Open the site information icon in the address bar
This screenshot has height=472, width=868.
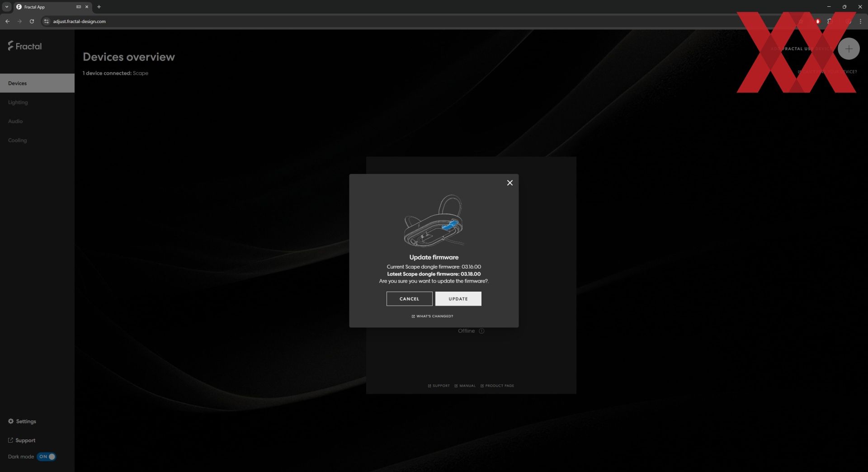46,21
